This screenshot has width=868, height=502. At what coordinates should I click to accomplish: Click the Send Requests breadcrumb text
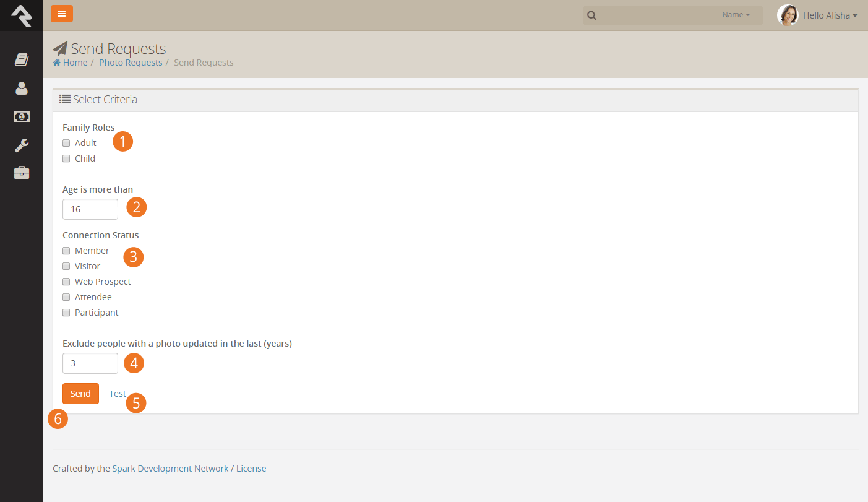tap(204, 63)
